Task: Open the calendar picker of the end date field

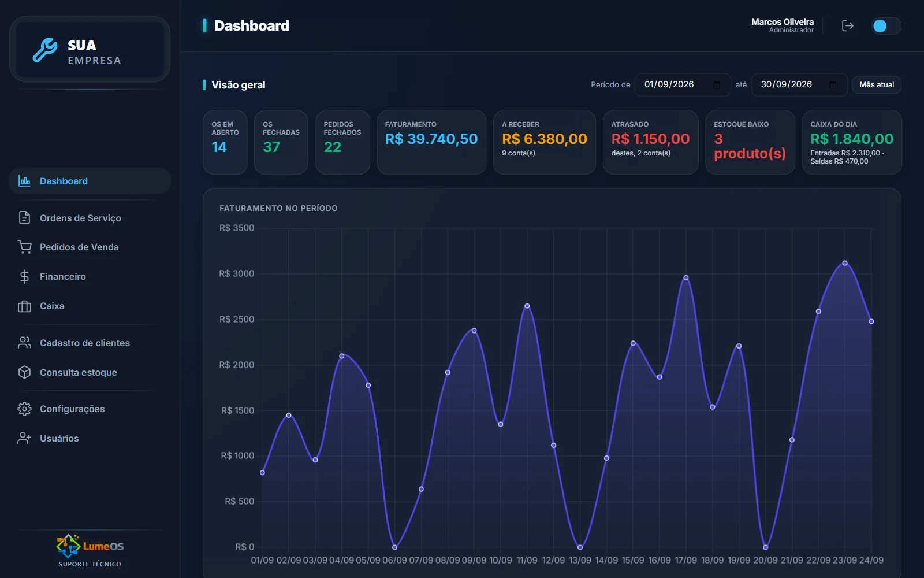Action: tap(833, 85)
